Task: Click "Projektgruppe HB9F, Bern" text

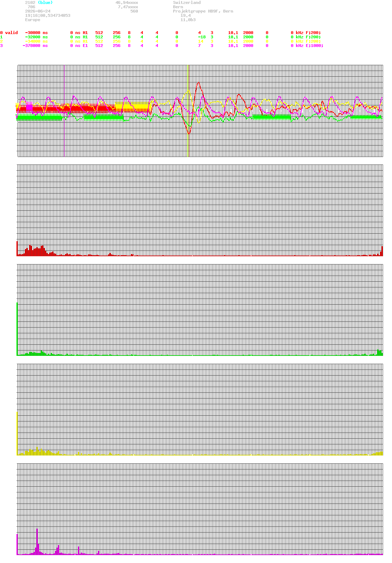Action: pyautogui.click(x=203, y=11)
